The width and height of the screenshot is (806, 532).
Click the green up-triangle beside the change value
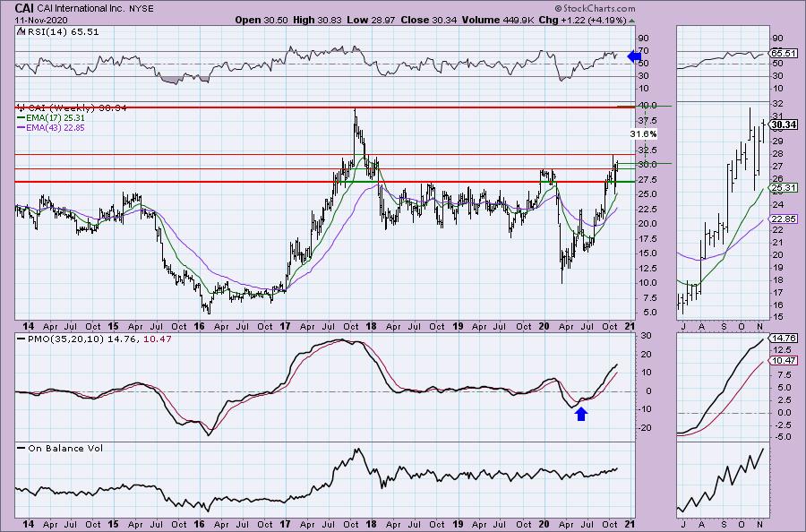(x=631, y=21)
